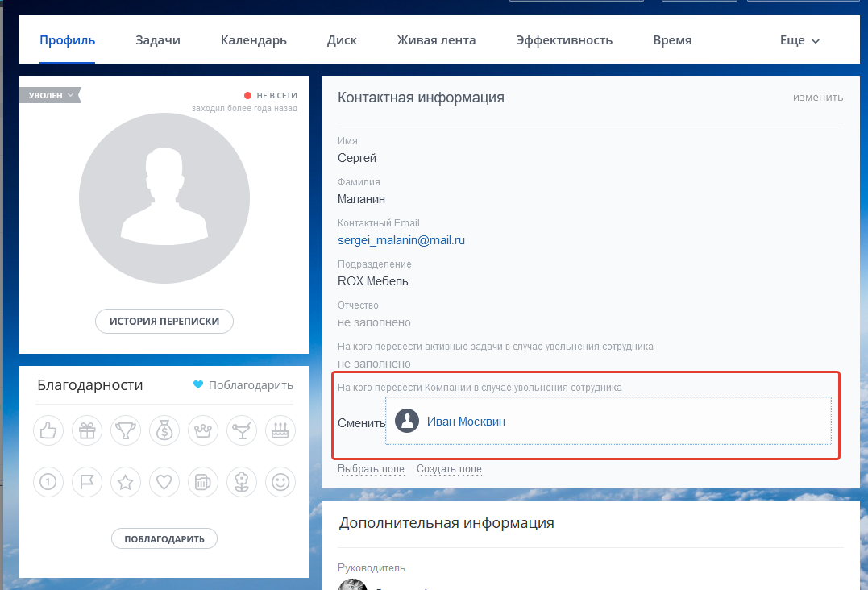Click the изменить link in contact info

817,98
